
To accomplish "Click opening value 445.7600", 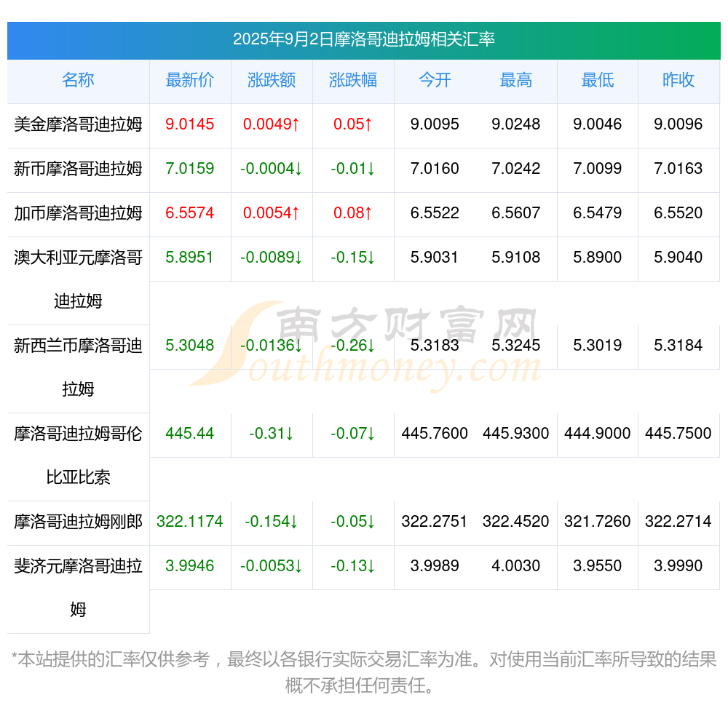I will (x=435, y=434).
